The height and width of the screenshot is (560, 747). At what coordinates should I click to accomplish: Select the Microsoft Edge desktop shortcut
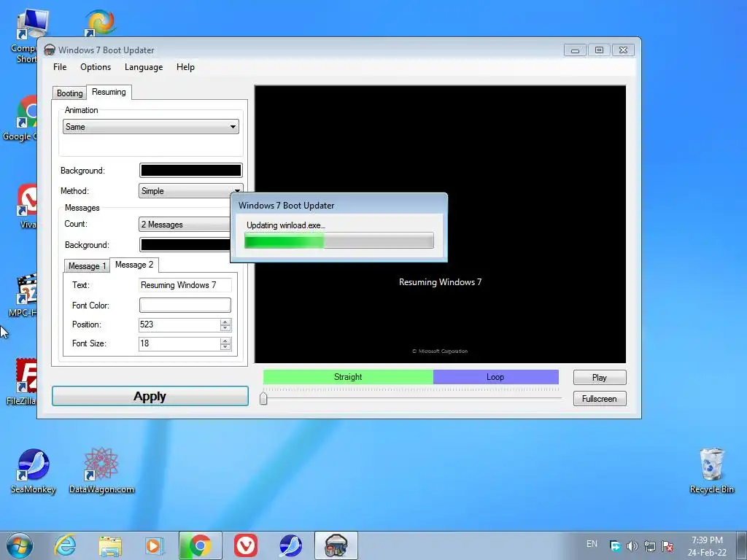(99, 23)
